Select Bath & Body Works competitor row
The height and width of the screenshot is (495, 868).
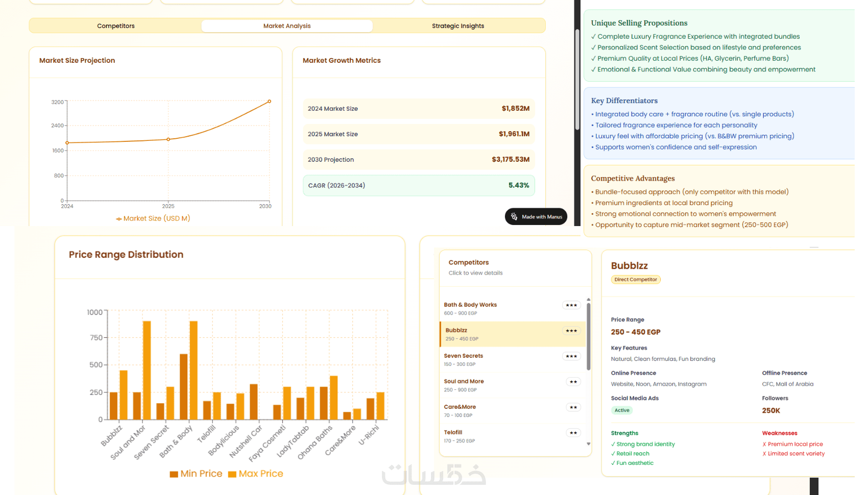tap(513, 309)
